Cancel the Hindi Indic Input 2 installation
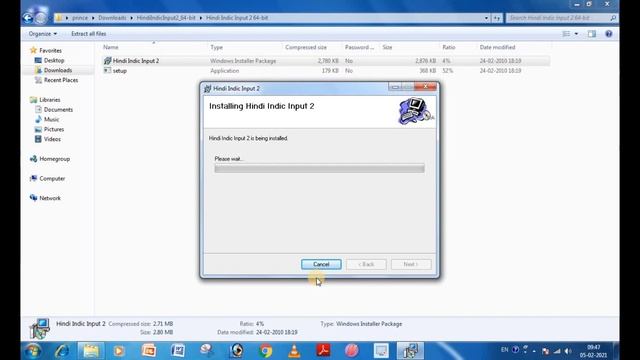 pyautogui.click(x=321, y=264)
